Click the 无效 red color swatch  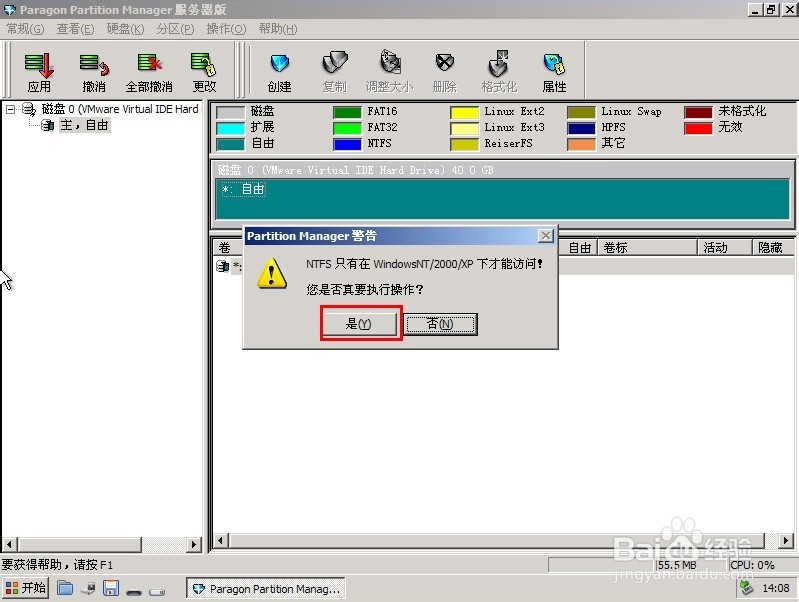pyautogui.click(x=698, y=128)
